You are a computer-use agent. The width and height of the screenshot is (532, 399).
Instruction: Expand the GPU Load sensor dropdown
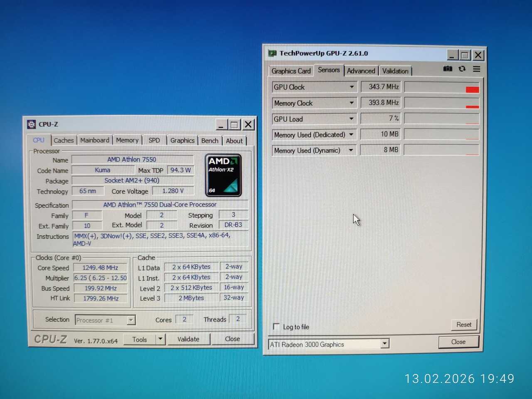pyautogui.click(x=352, y=119)
